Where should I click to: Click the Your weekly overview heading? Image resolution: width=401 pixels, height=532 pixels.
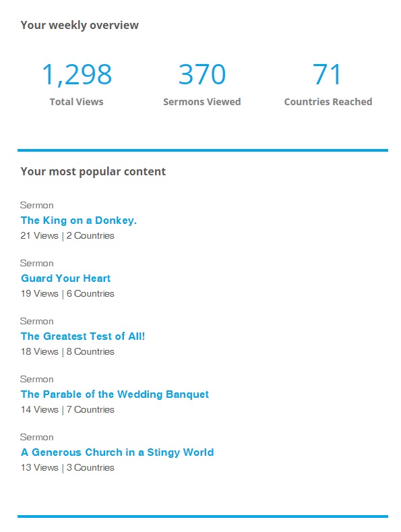click(x=80, y=26)
